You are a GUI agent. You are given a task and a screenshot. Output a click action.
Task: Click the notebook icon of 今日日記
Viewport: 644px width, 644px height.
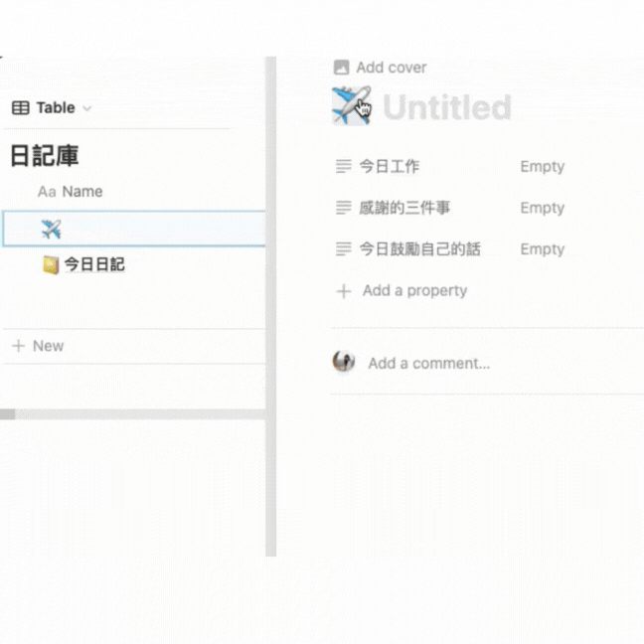pyautogui.click(x=51, y=265)
